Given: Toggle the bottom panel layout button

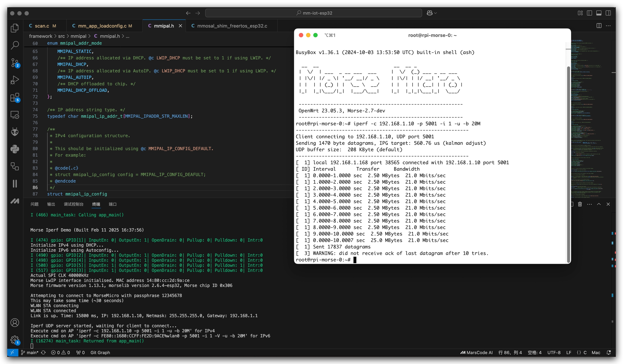Looking at the screenshot, I should 599,13.
